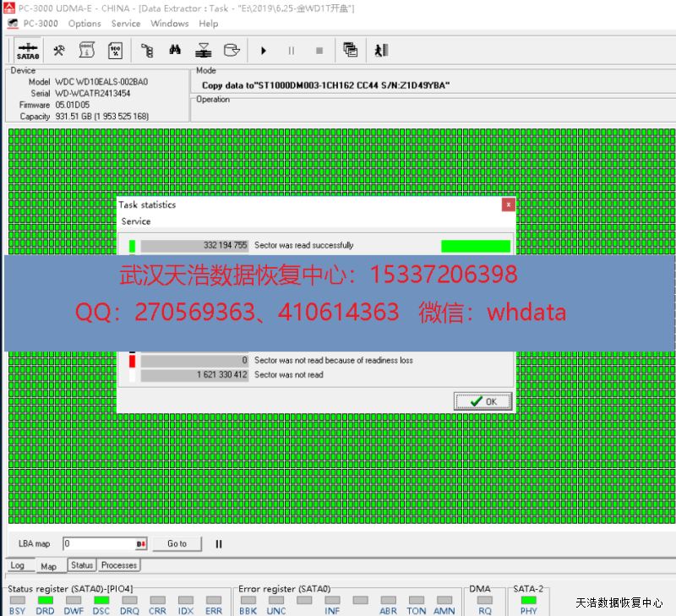Close the Task statistics dialog

point(508,204)
